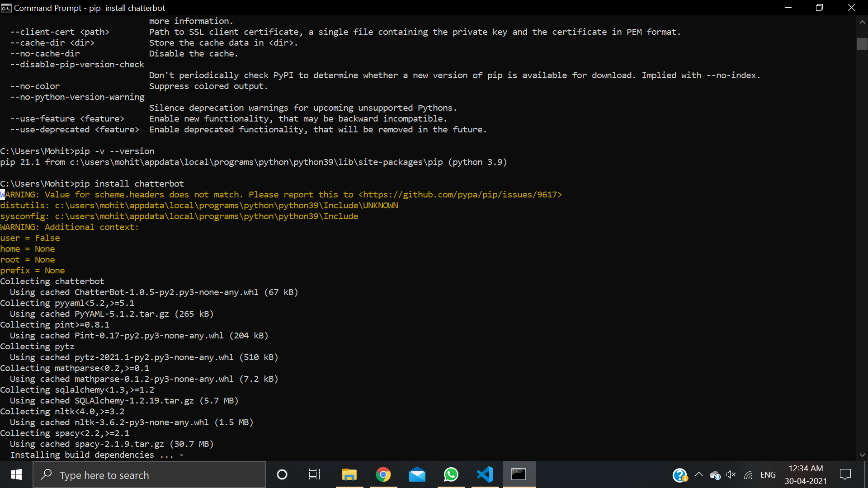Open Task View
The height and width of the screenshot is (488, 868).
coord(314,474)
